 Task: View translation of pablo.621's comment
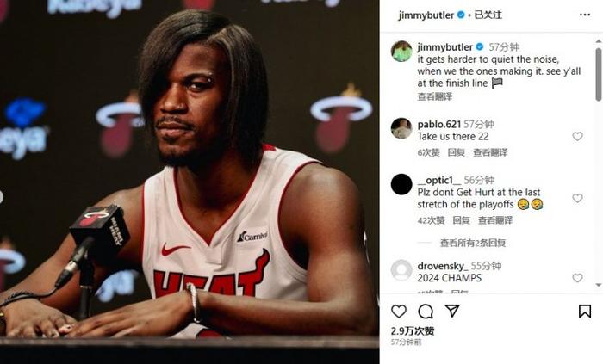(490, 152)
